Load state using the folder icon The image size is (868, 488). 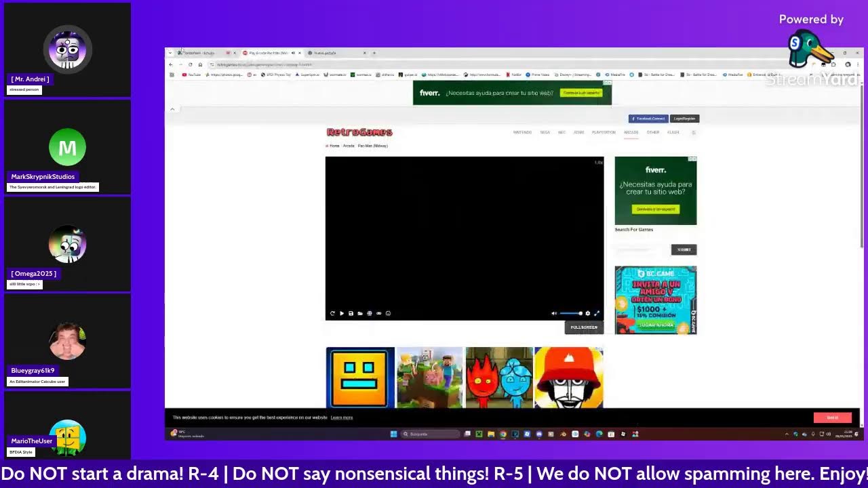click(360, 313)
